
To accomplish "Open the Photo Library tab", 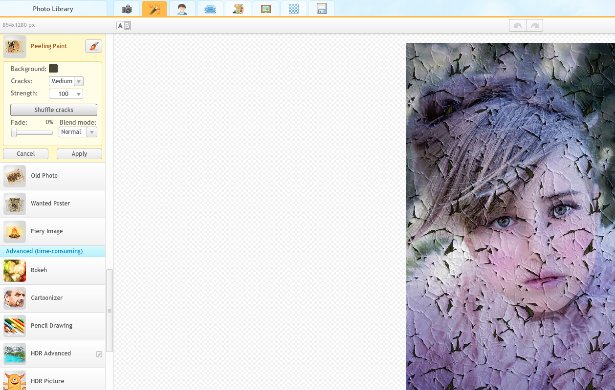I will coord(53,8).
